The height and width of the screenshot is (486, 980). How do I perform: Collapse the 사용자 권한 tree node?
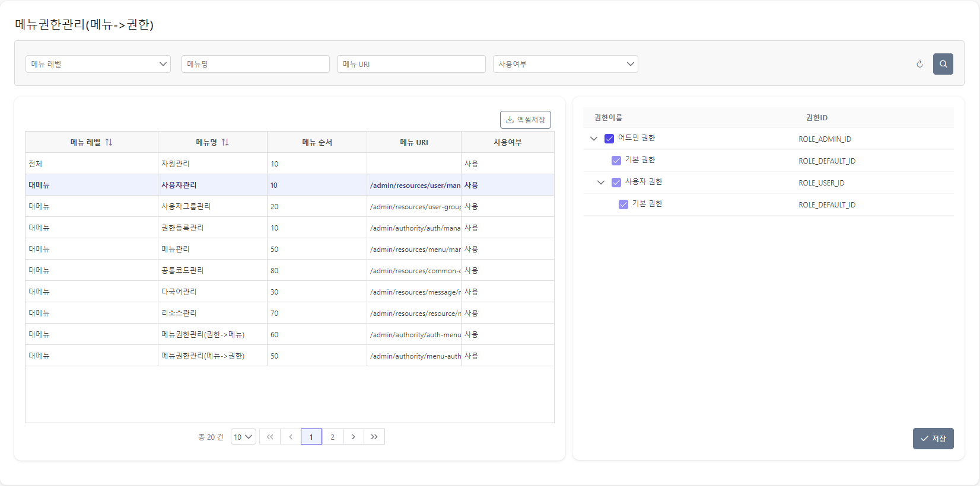(601, 183)
